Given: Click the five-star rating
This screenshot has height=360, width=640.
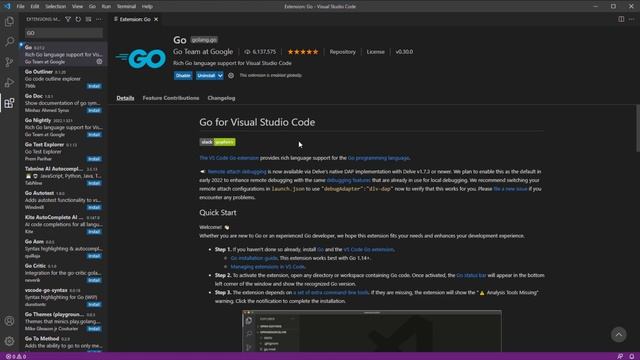Looking at the screenshot, I should [x=303, y=52].
